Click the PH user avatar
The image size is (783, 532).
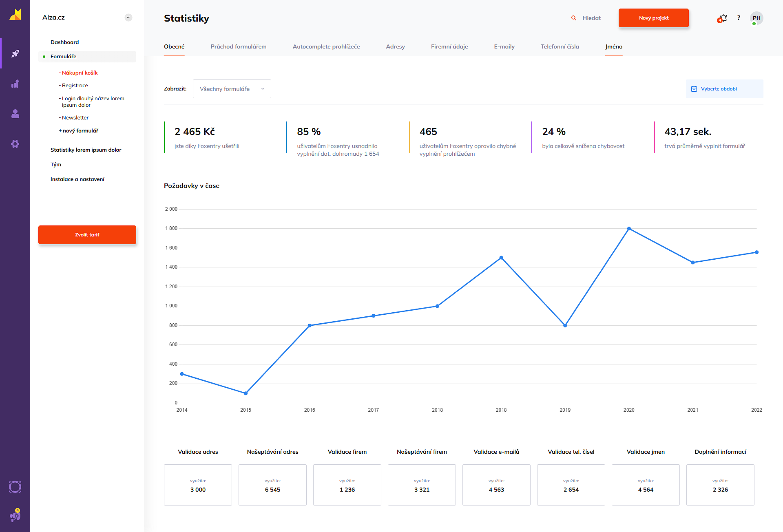click(x=756, y=18)
